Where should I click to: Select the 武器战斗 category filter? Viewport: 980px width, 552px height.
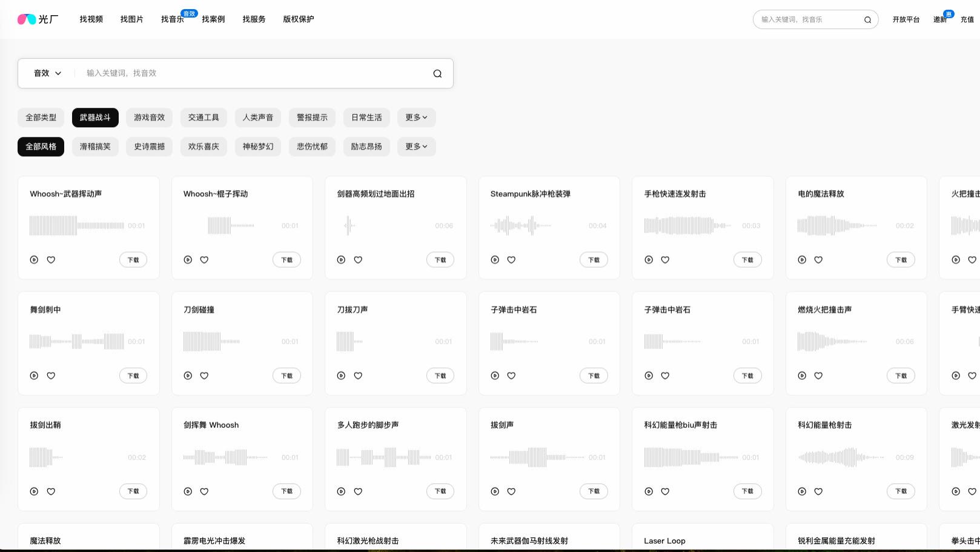(x=95, y=118)
